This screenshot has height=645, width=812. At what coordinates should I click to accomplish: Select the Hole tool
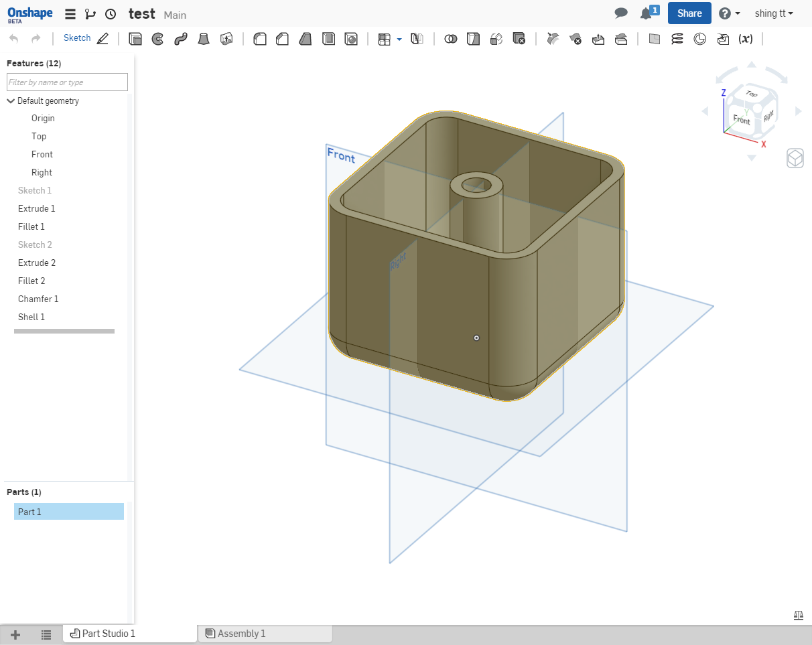(351, 39)
